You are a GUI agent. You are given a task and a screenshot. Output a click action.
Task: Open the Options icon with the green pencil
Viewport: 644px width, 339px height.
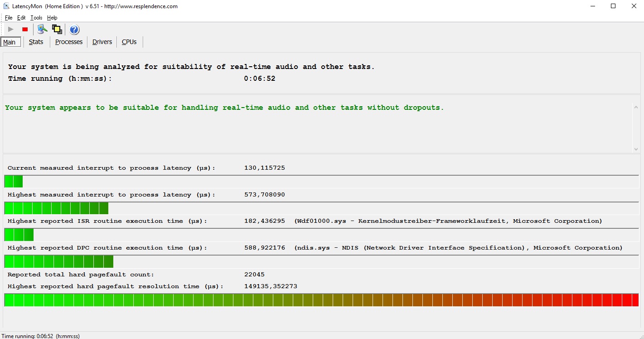click(42, 29)
